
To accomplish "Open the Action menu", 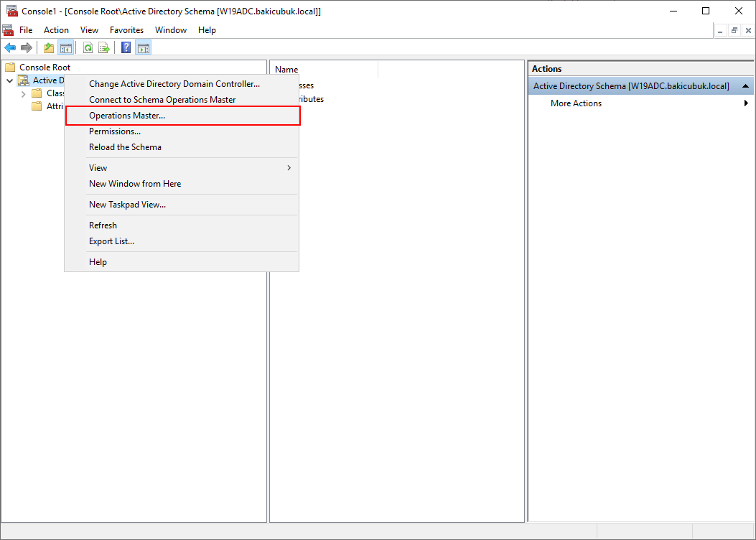I will pyautogui.click(x=56, y=30).
